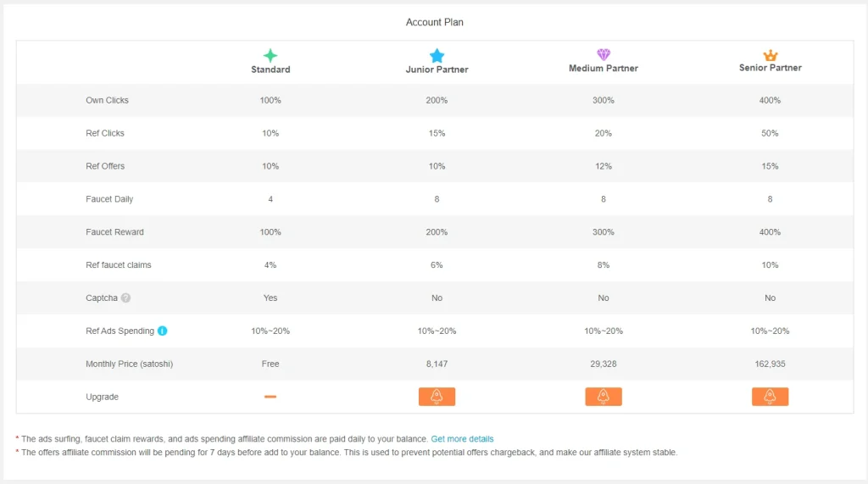
Task: Upgrade to the Senior Partner plan
Action: pos(770,397)
